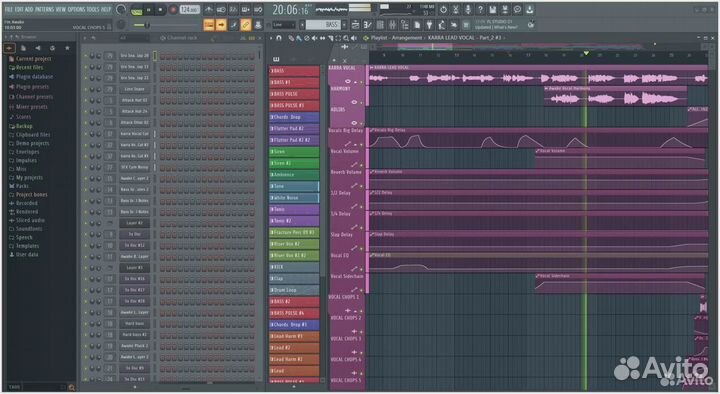Click the microphone one-click recording icon
Viewport: 720px width, 394px height.
(468, 10)
